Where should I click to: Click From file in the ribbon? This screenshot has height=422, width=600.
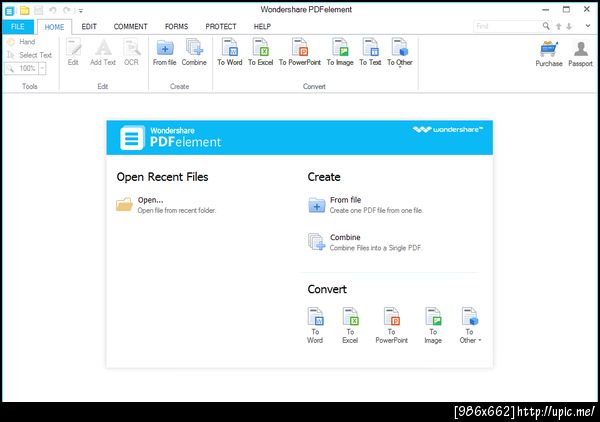pos(165,52)
